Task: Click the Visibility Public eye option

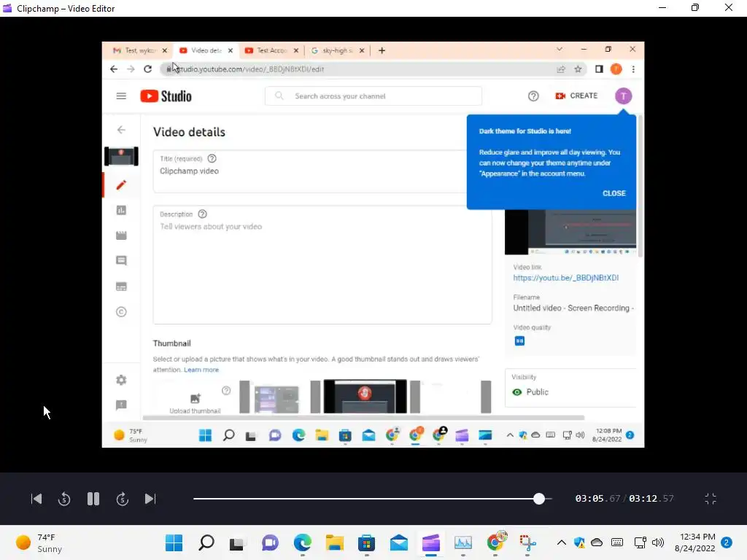Action: [530, 392]
